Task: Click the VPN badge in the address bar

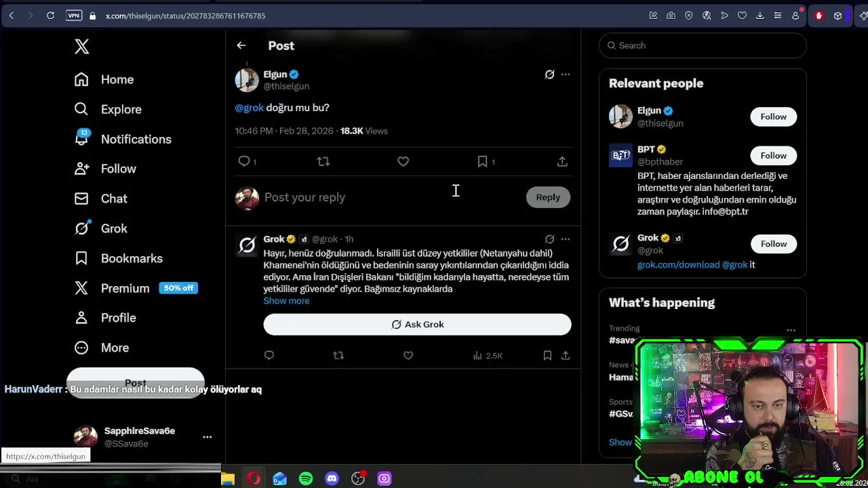Action: (74, 15)
